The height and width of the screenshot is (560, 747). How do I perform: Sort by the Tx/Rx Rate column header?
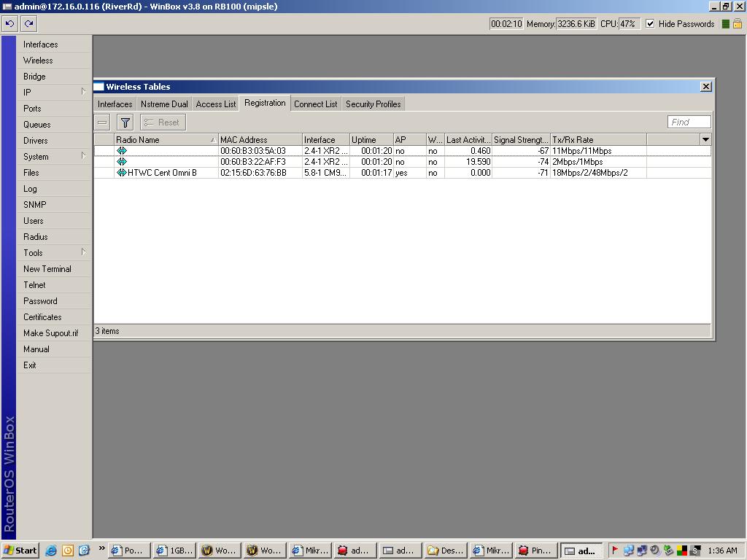[598, 140]
